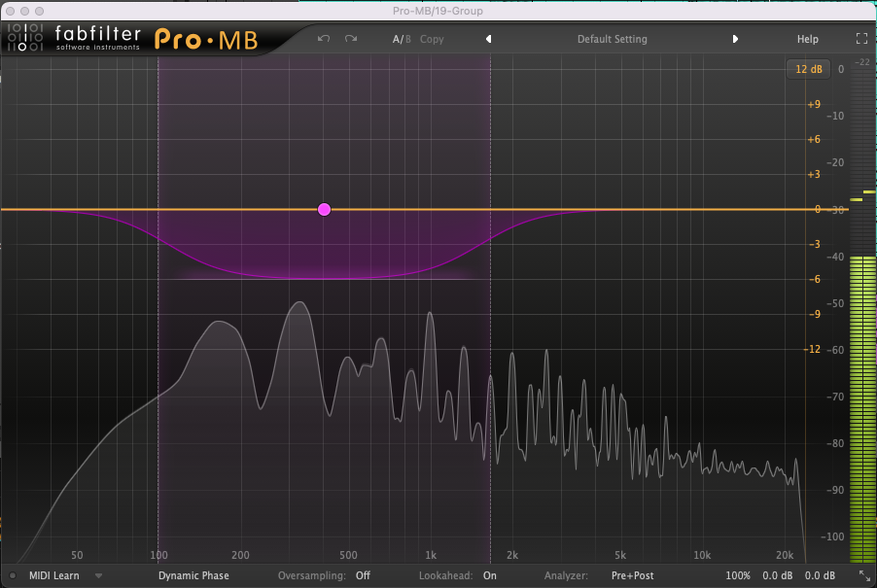Viewport: 877px width, 588px height.
Task: Click the first 0.0 dB level value
Action: [777, 575]
